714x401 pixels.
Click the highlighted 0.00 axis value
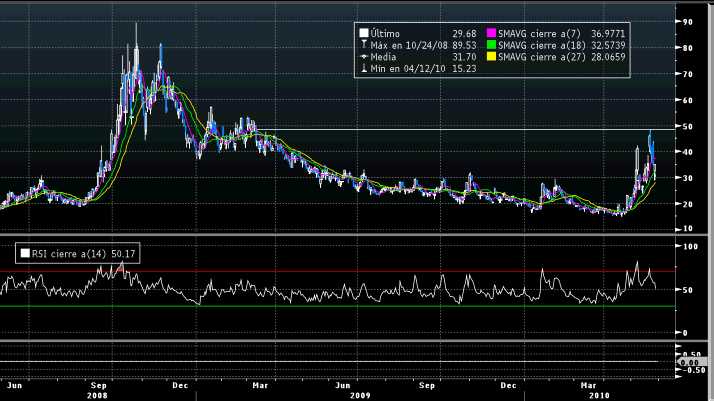click(690, 362)
